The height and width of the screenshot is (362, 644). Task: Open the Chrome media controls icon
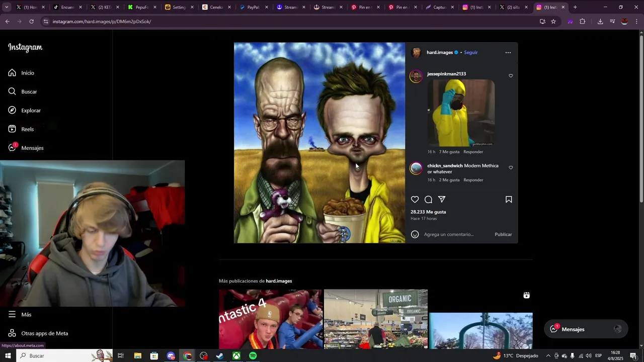tap(612, 22)
